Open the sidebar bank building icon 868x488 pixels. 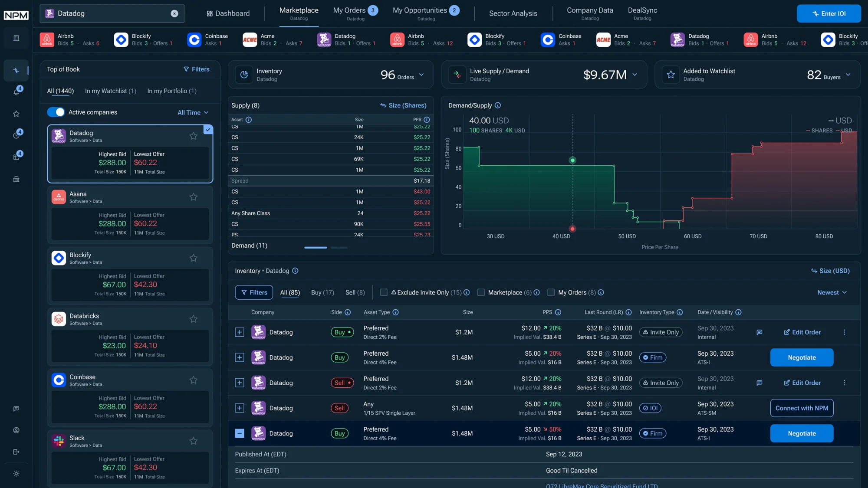[16, 179]
